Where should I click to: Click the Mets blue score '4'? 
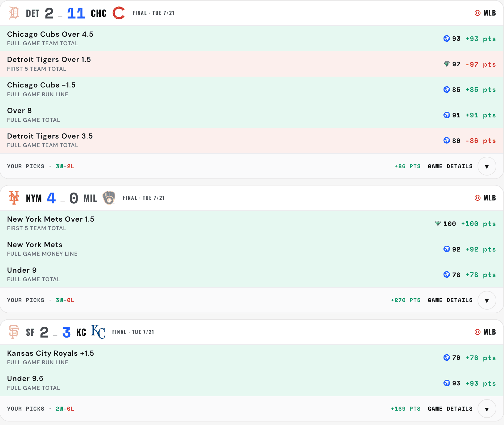tap(51, 198)
